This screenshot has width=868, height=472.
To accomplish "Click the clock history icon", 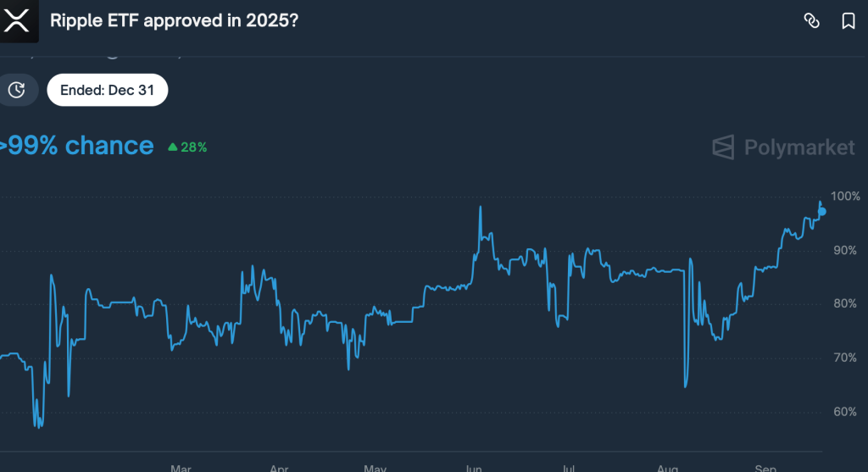I will click(17, 90).
